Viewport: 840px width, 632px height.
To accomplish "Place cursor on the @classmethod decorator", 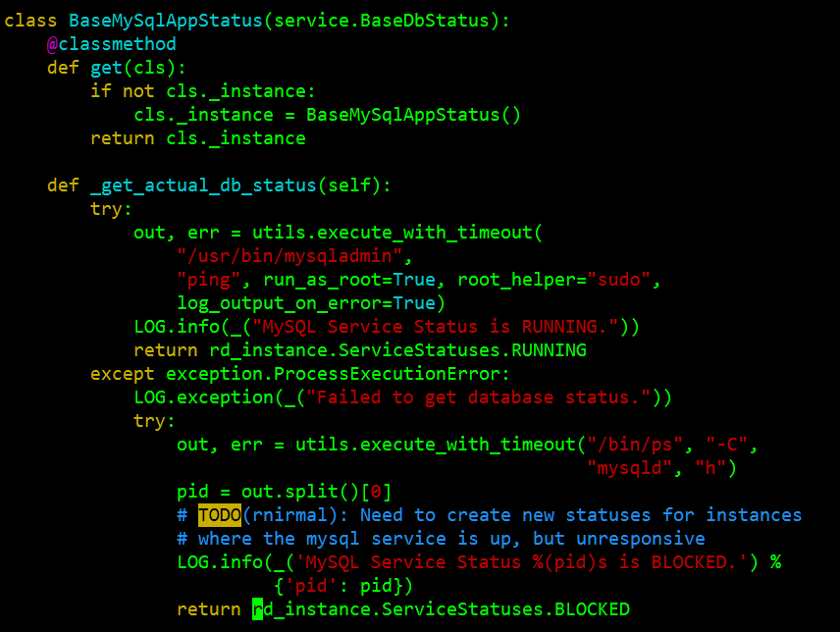I will pyautogui.click(x=112, y=44).
